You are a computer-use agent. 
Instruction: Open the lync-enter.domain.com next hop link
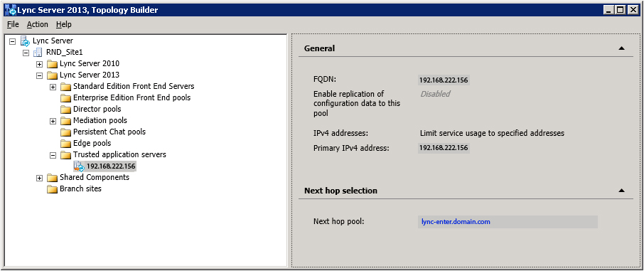456,222
